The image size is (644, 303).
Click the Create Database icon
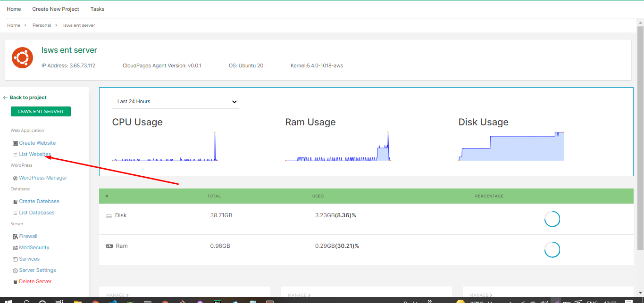click(15, 201)
